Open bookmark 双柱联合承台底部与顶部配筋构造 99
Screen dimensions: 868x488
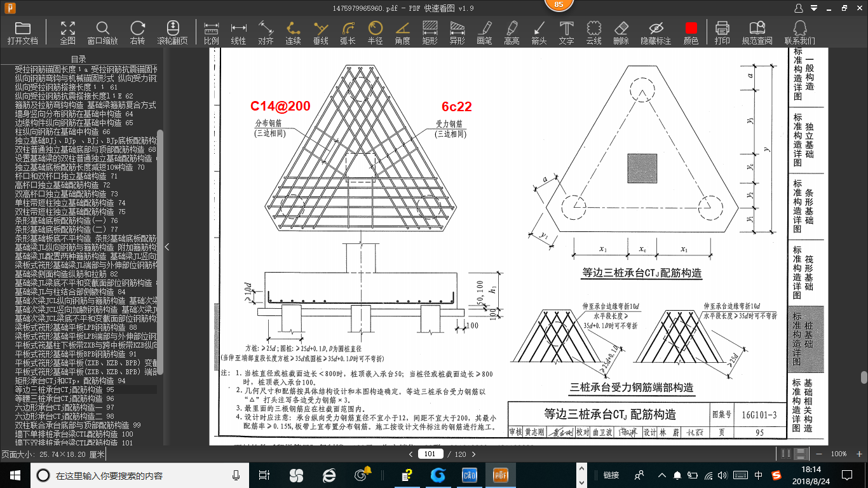tap(78, 425)
